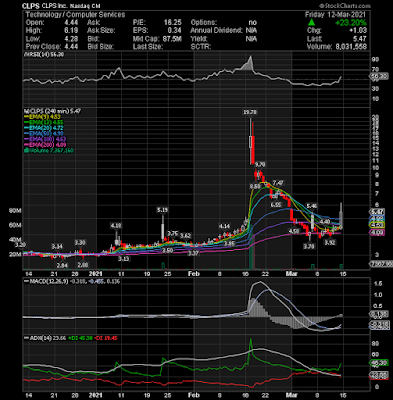Click the Prev Close value 4.44
This screenshot has width=393, height=400.
click(72, 46)
